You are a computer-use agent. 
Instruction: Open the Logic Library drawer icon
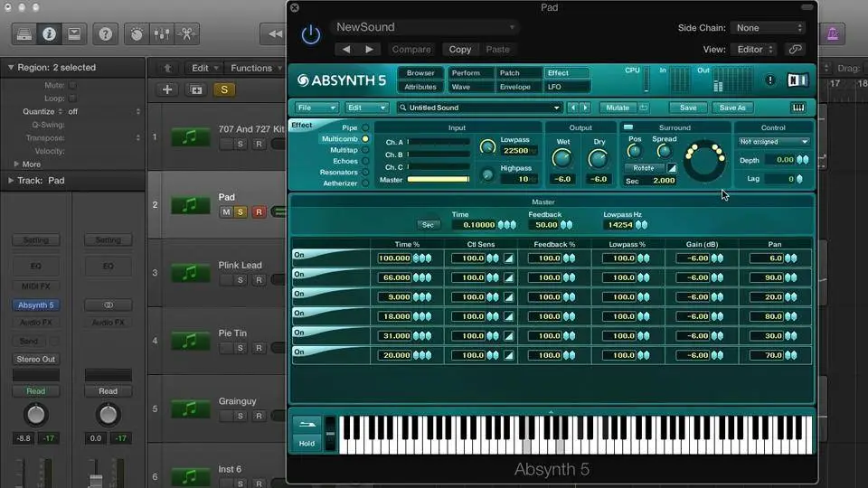point(24,34)
